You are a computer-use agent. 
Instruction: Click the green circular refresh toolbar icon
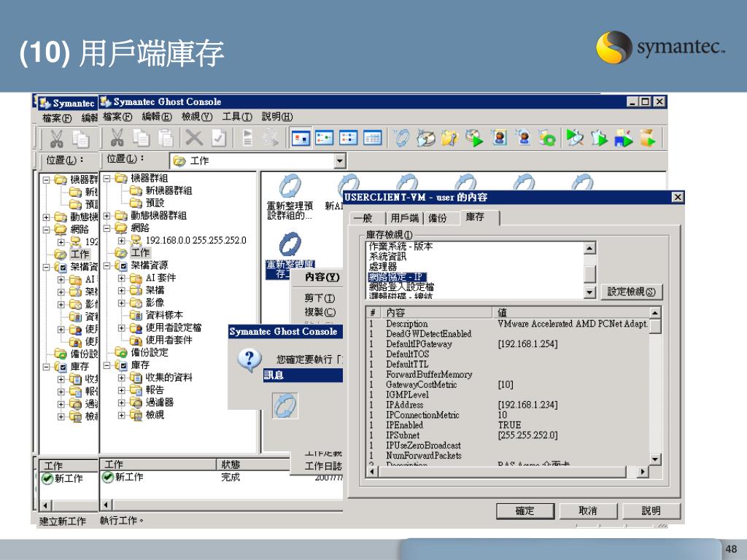[547, 138]
